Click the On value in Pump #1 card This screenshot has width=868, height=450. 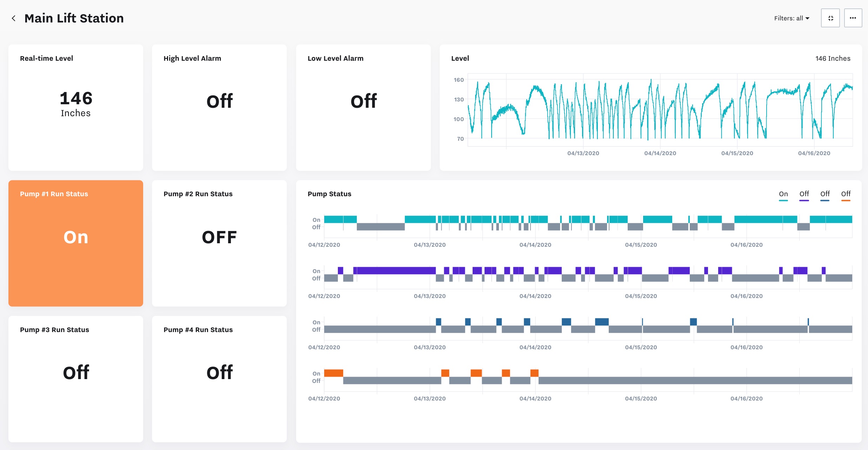pos(76,237)
